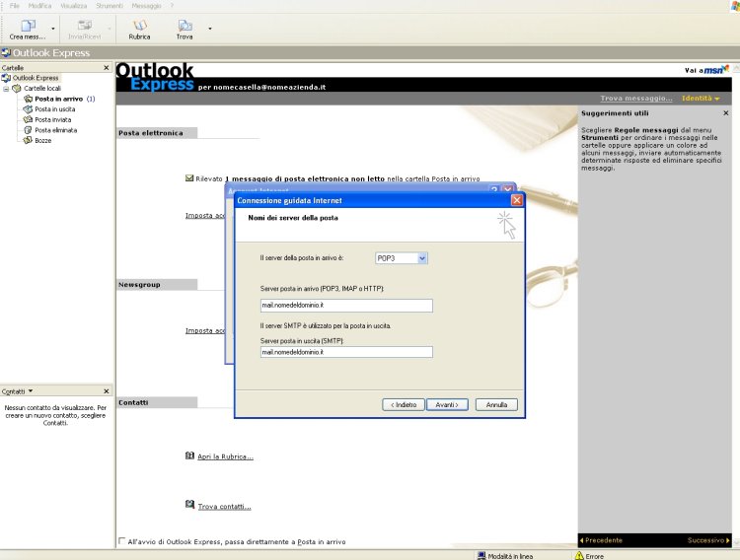This screenshot has width=740, height=560.
Task: Close the Connessione guidata Internet dialog
Action: click(x=517, y=200)
